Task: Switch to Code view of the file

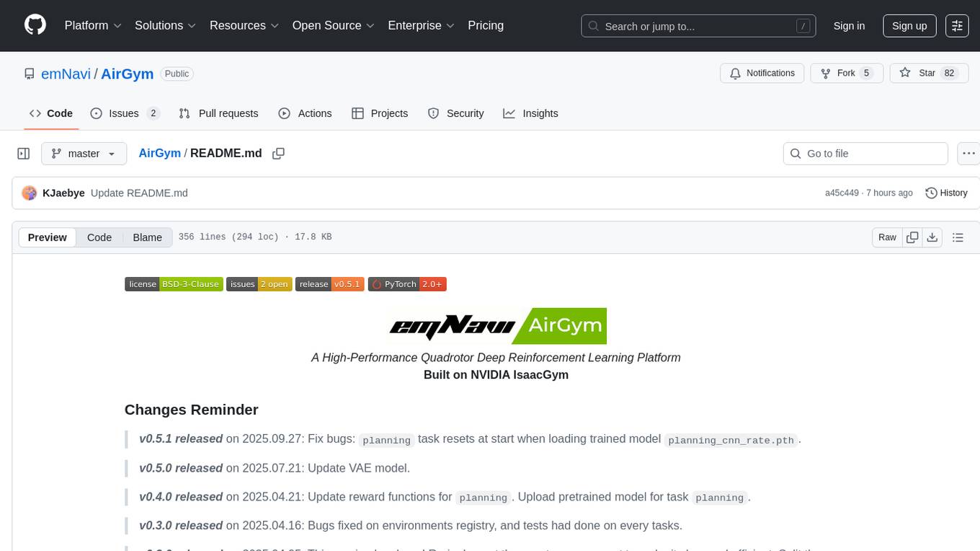Action: click(x=99, y=237)
